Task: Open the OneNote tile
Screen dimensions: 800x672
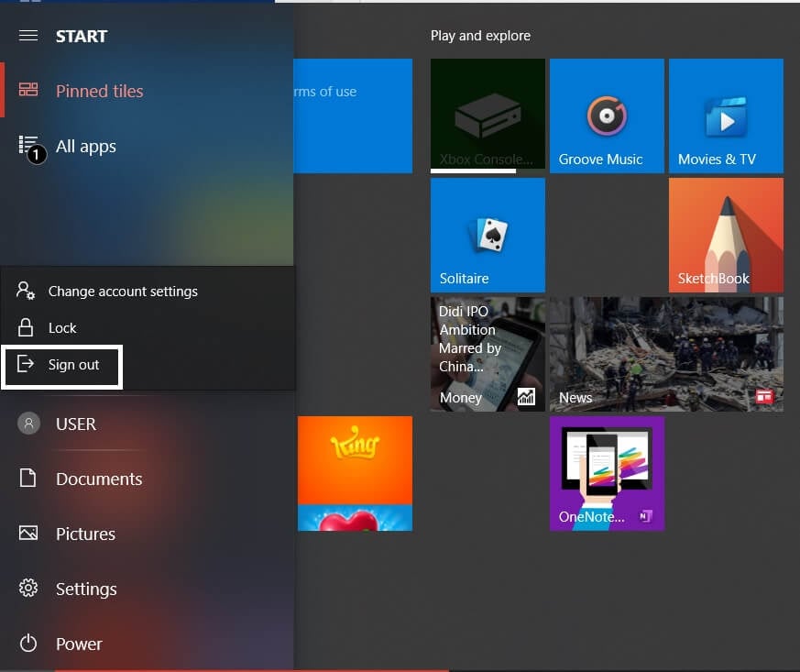Action: click(607, 473)
